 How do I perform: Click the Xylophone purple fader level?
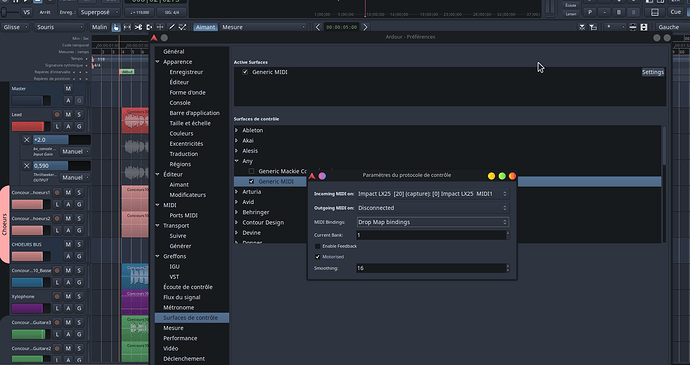[31, 308]
